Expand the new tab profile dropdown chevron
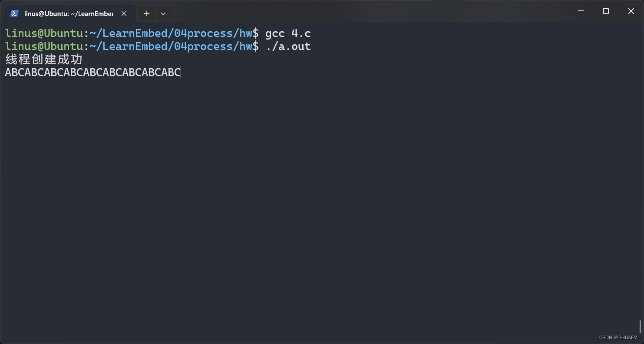This screenshot has height=344, width=644. tap(163, 13)
